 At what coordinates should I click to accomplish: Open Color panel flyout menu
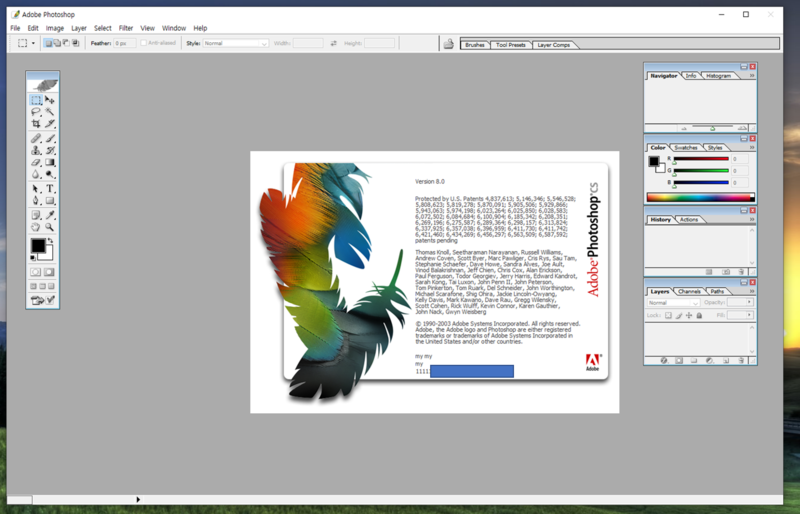point(752,148)
